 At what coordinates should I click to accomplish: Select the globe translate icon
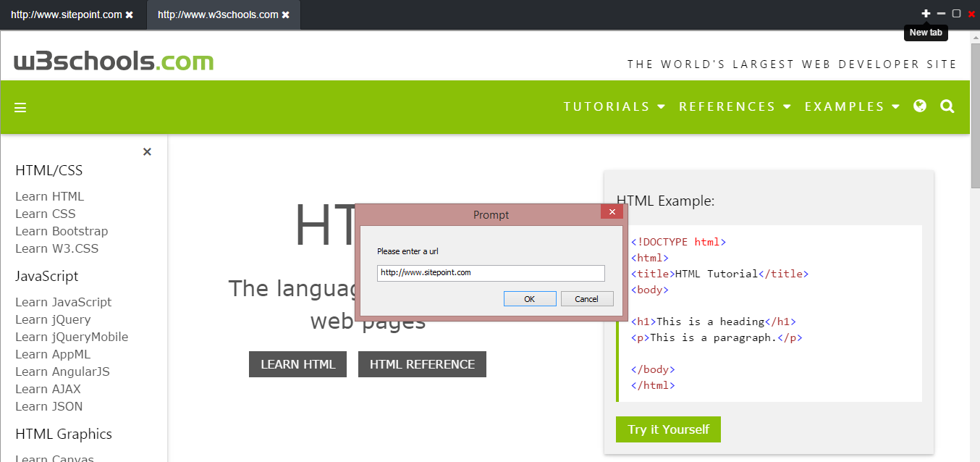point(919,106)
